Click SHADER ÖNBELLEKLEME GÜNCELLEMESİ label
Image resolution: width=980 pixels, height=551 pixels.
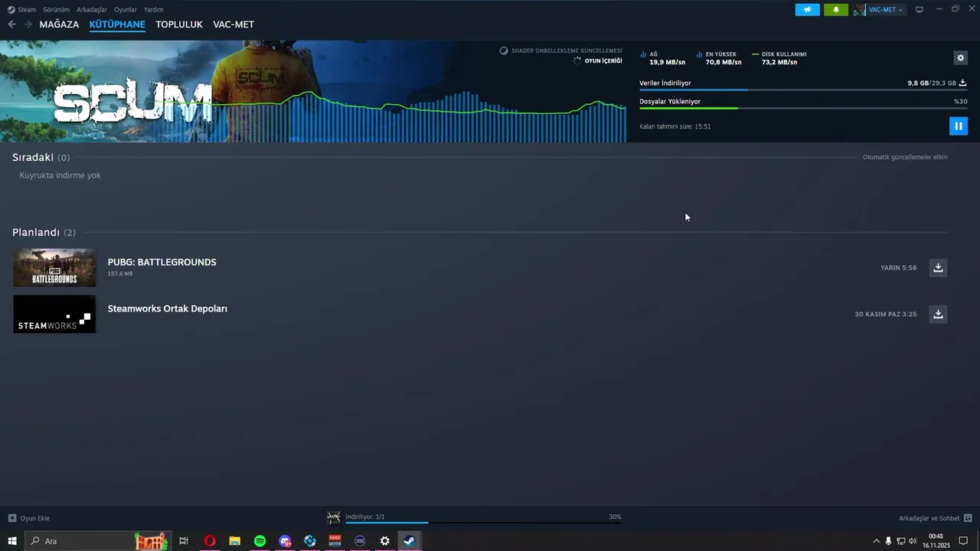click(567, 51)
